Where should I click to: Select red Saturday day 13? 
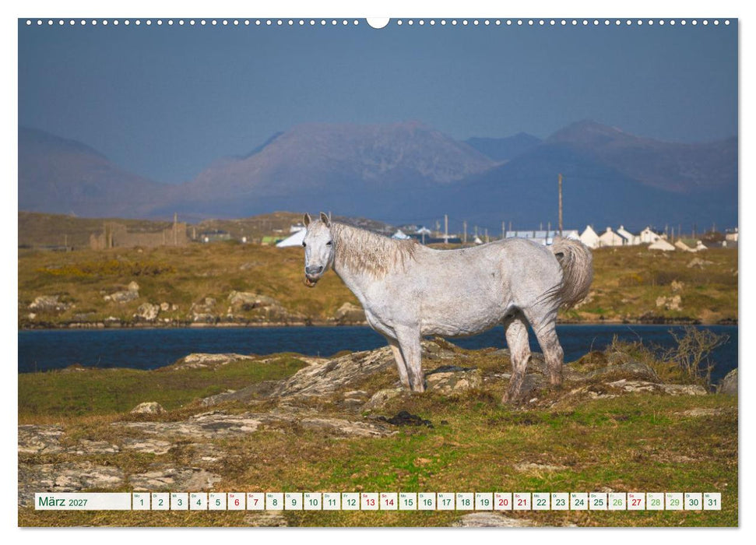(370, 501)
